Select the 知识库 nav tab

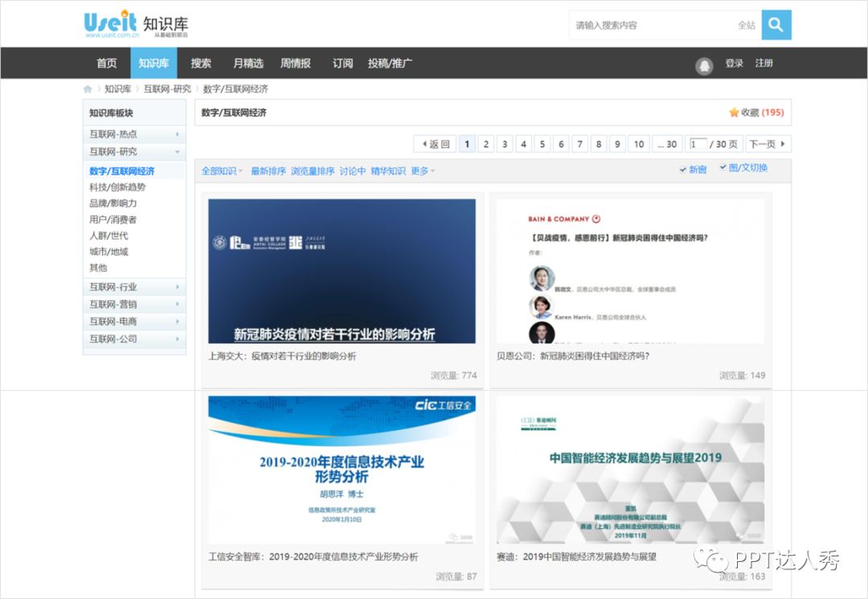coord(154,63)
